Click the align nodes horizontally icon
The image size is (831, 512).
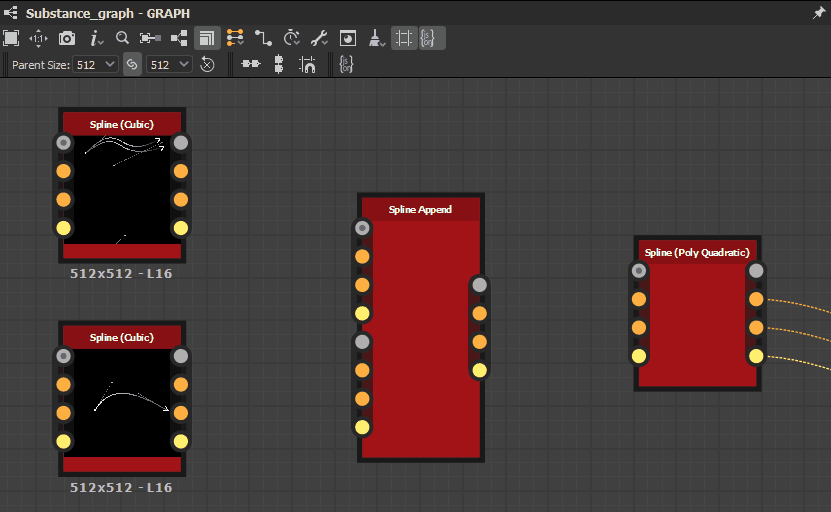pyautogui.click(x=251, y=64)
